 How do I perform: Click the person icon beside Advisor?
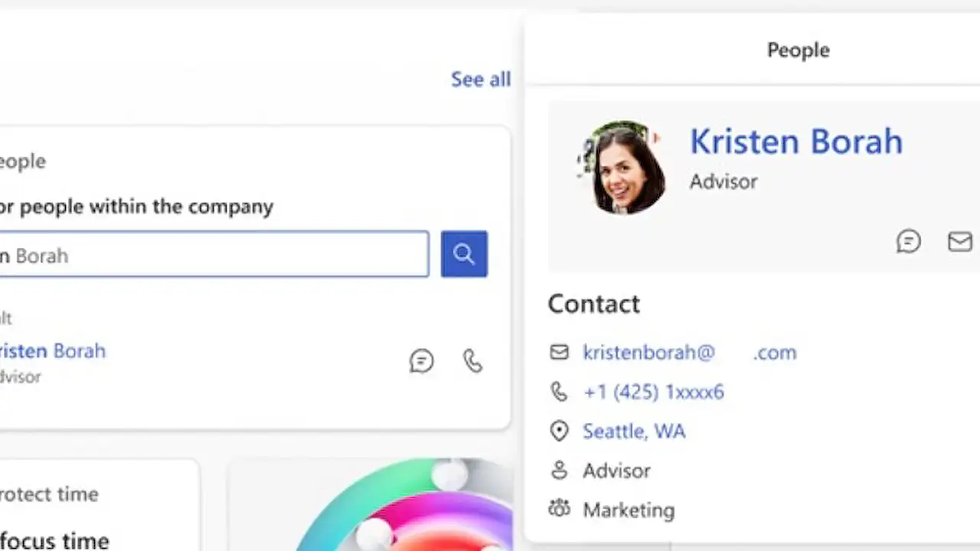[x=560, y=471]
